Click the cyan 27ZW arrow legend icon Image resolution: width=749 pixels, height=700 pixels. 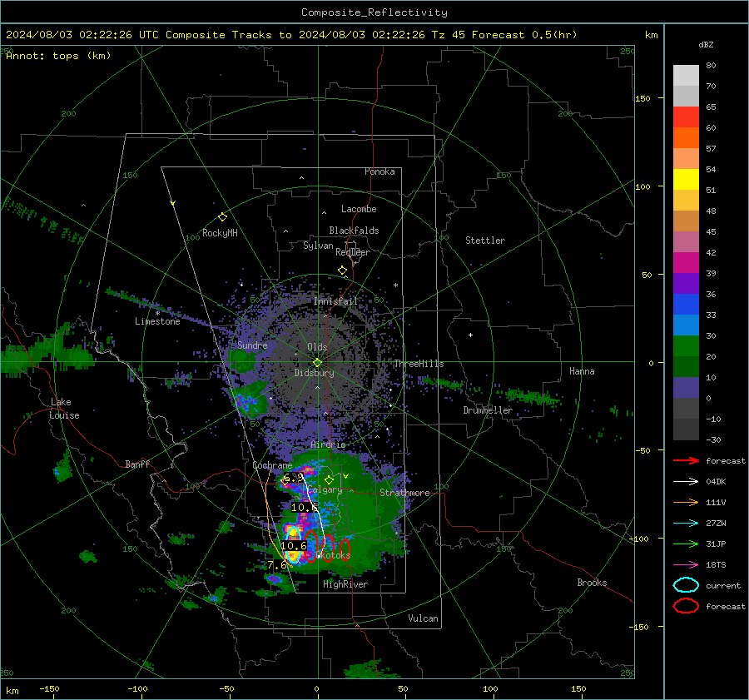(x=686, y=523)
